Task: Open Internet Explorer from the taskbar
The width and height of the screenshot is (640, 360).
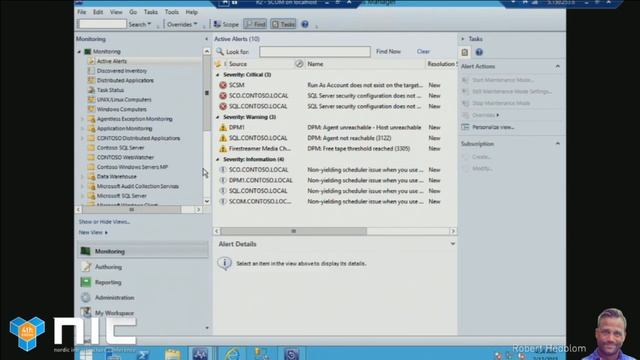Action: pyautogui.click(x=232, y=354)
